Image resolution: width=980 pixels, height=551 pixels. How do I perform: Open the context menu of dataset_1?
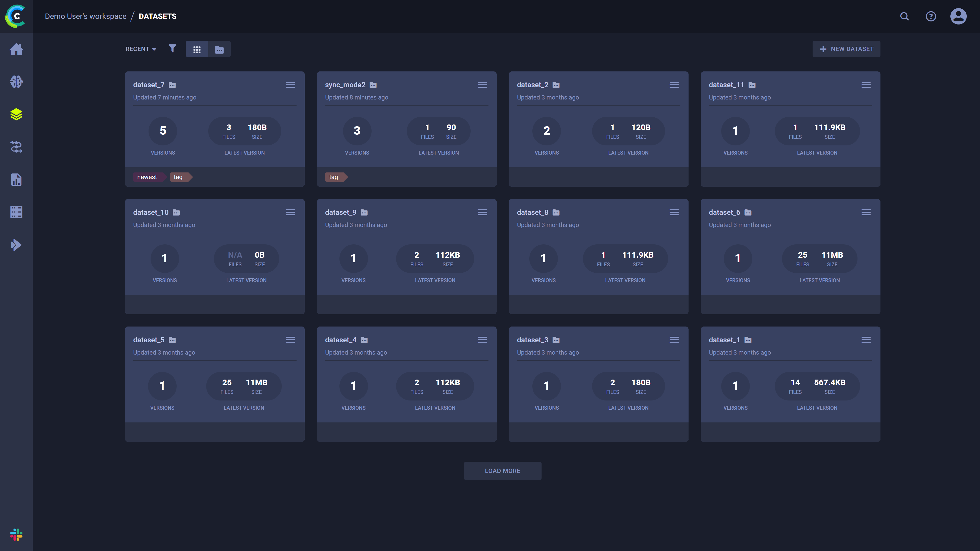pyautogui.click(x=866, y=340)
